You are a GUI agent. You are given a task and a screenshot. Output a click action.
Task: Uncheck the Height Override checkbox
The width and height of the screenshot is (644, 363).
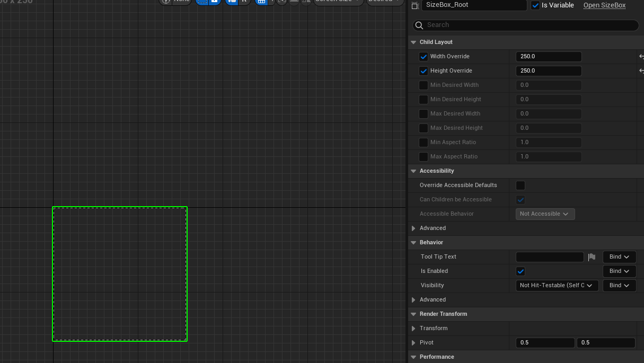pyautogui.click(x=424, y=71)
